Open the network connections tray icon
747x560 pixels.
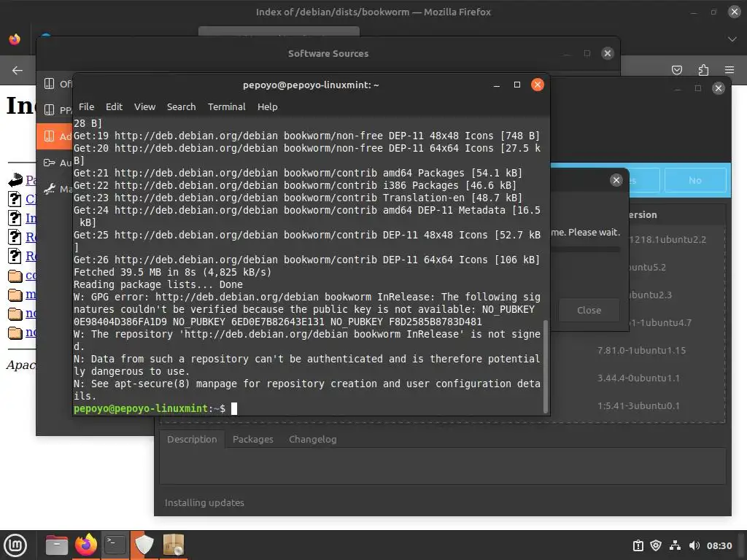[675, 545]
